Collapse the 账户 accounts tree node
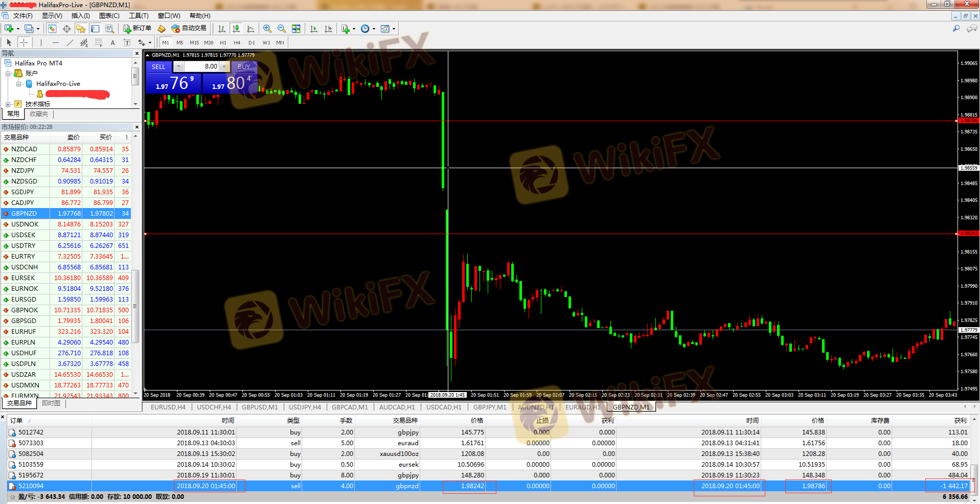The image size is (980, 504). (8, 74)
